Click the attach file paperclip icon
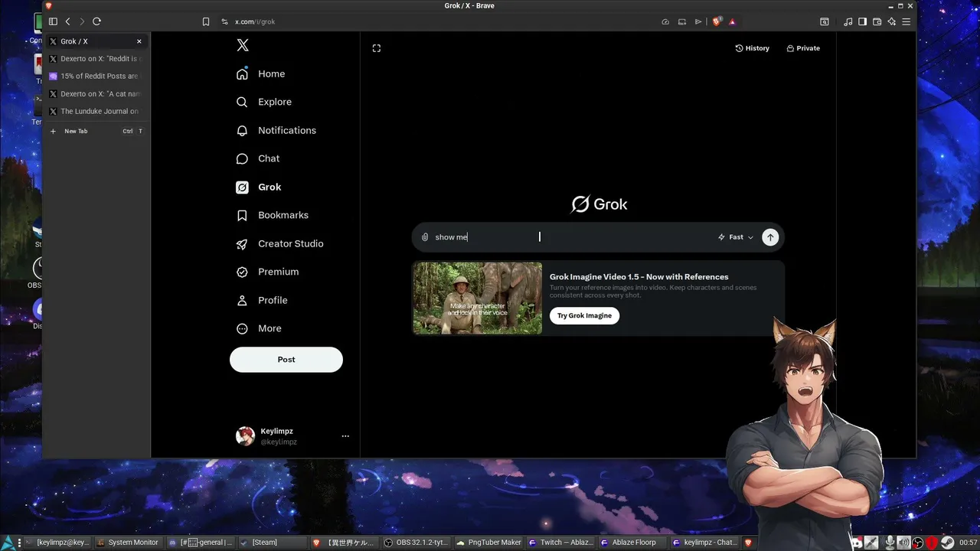 tap(425, 237)
